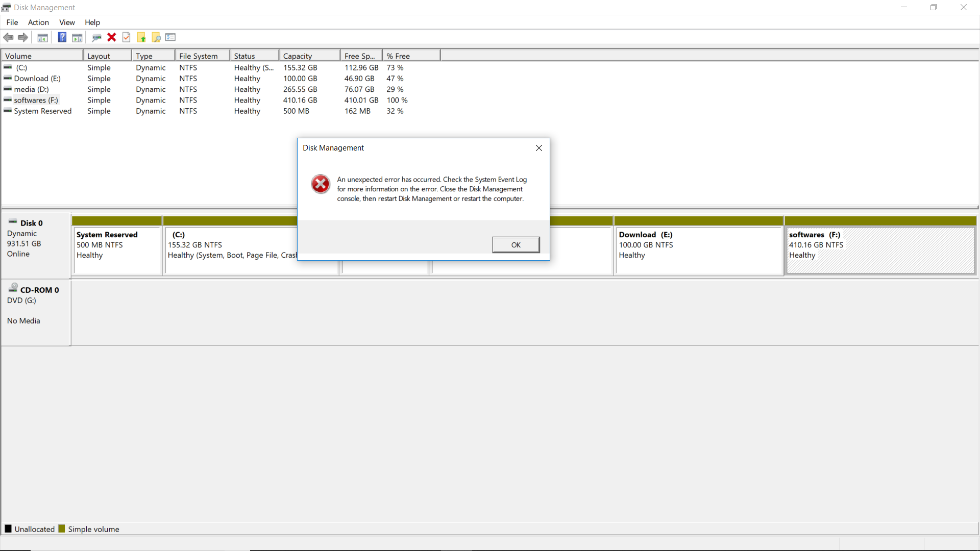Image resolution: width=980 pixels, height=551 pixels.
Task: Click the Disk Management title bar app icon
Action: [6, 8]
